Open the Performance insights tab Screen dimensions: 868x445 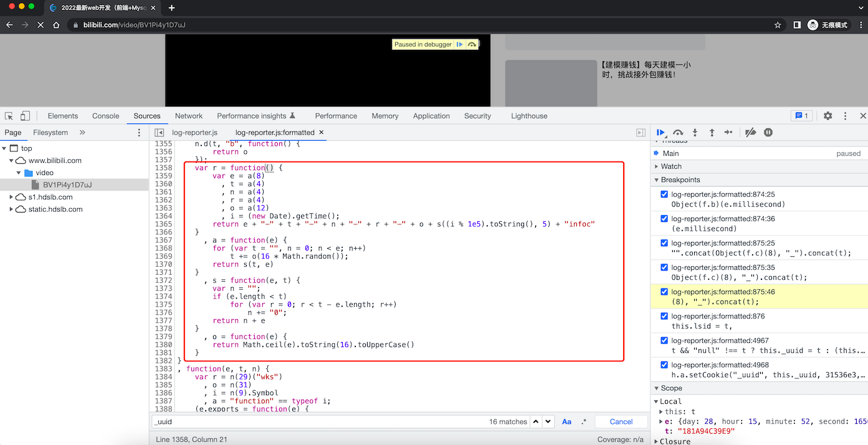(x=256, y=116)
